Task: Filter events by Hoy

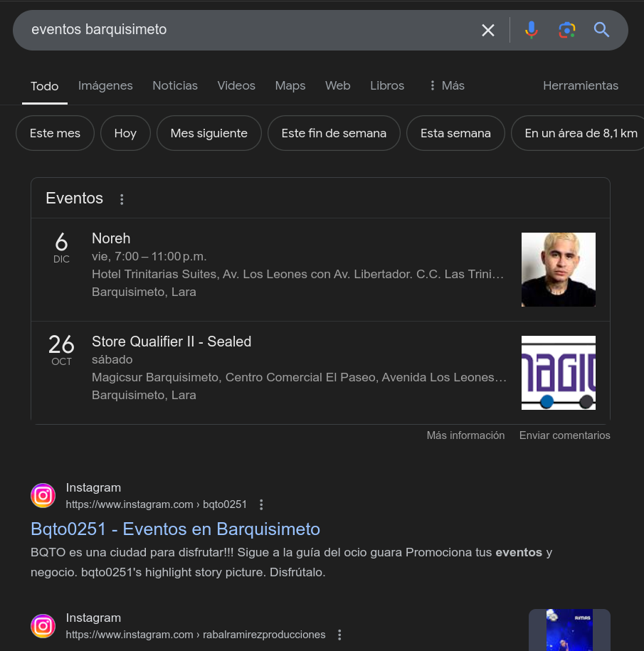Action: 125,132
